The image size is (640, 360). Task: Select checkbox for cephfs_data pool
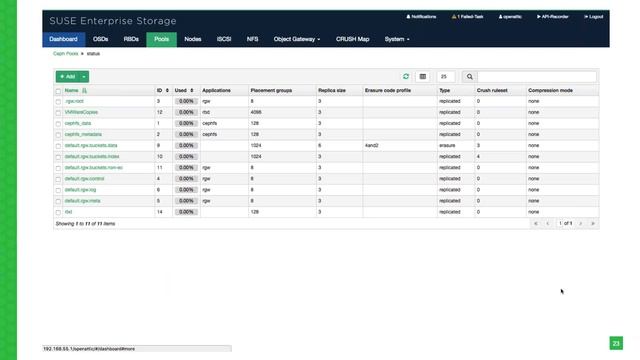[58, 124]
